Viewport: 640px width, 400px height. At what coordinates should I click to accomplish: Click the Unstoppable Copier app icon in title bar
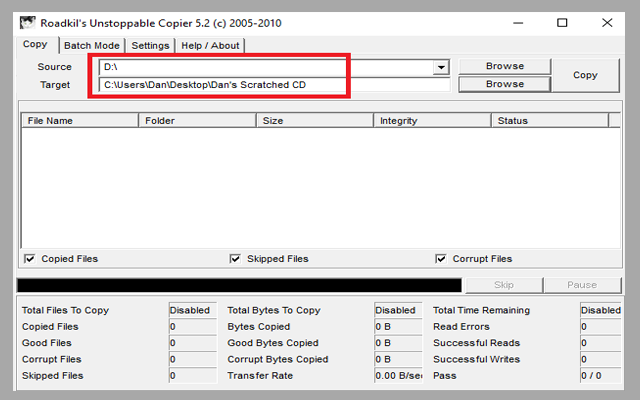(x=28, y=23)
